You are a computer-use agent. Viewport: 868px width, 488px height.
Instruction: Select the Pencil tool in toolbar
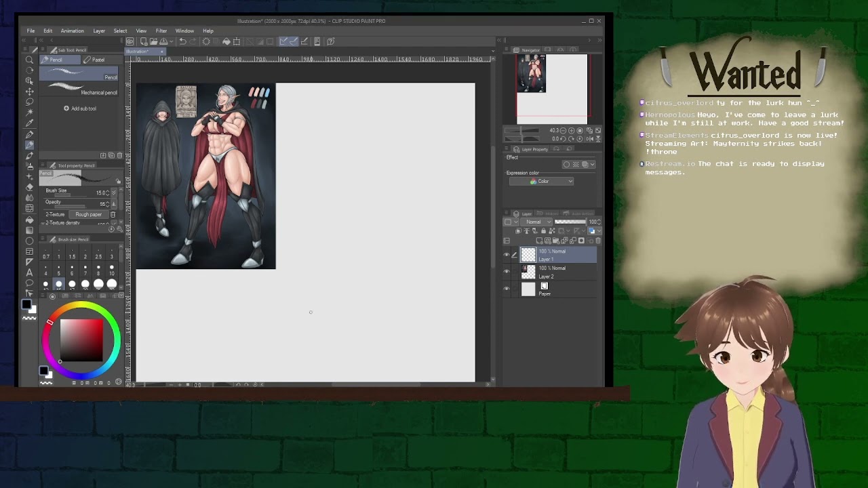tap(29, 145)
